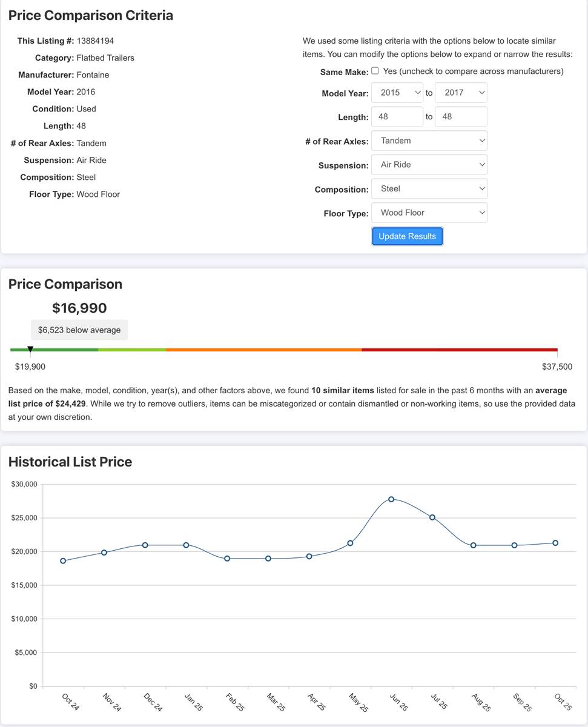Select the Jul 25 chart data point
This screenshot has height=727, width=588.
click(432, 517)
